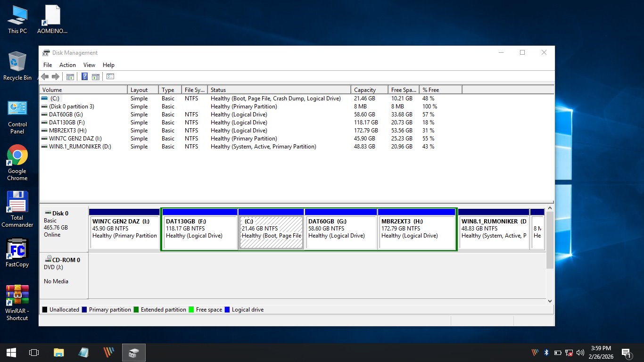Select the Disk 0 disk icon label
This screenshot has width=644, height=362.
(x=56, y=214)
